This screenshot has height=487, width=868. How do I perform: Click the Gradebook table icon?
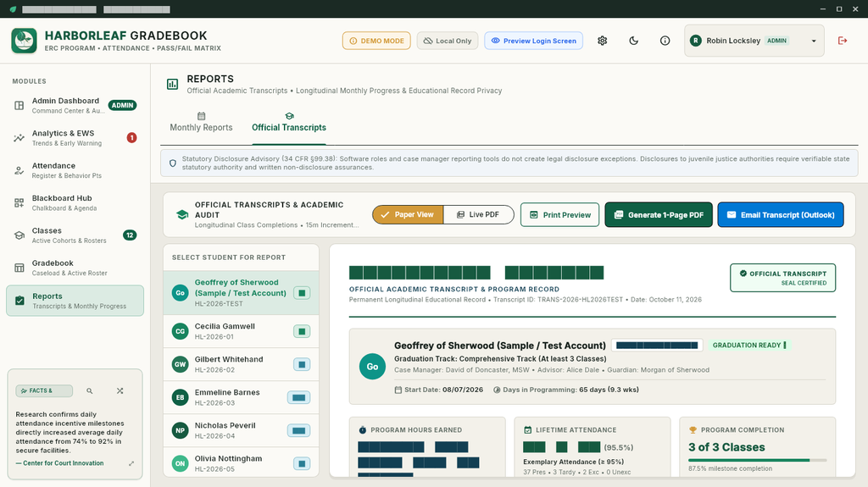19,268
